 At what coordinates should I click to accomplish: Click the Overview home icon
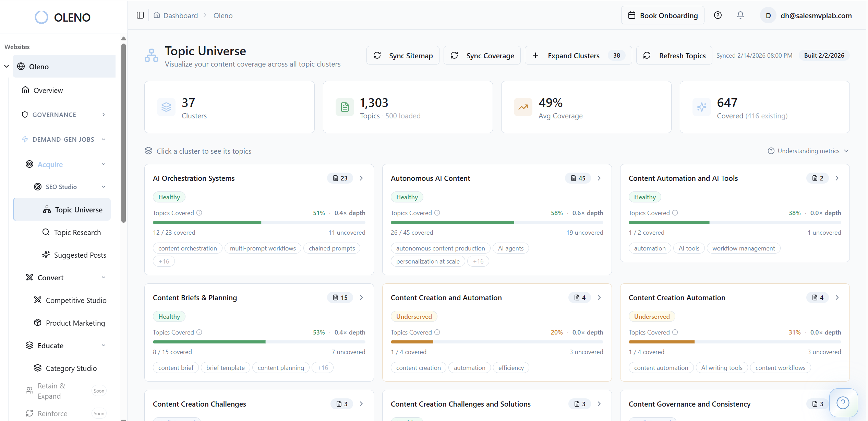[26, 90]
